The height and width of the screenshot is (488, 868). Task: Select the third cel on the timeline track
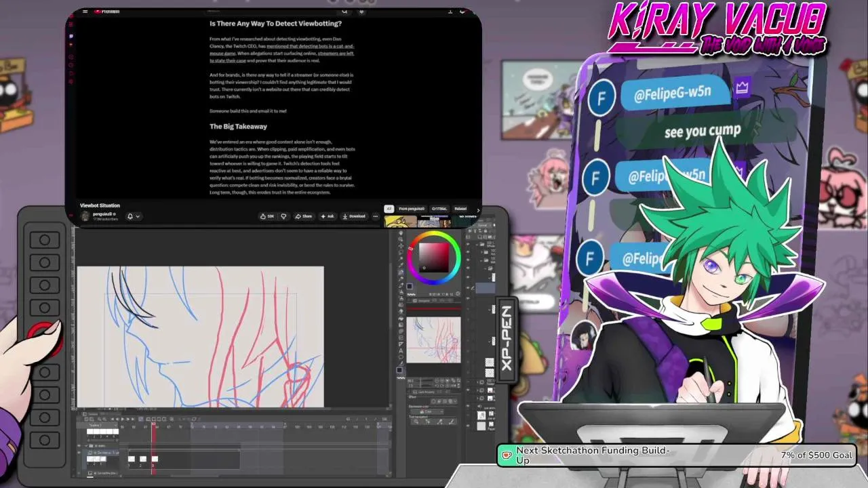[x=155, y=459]
